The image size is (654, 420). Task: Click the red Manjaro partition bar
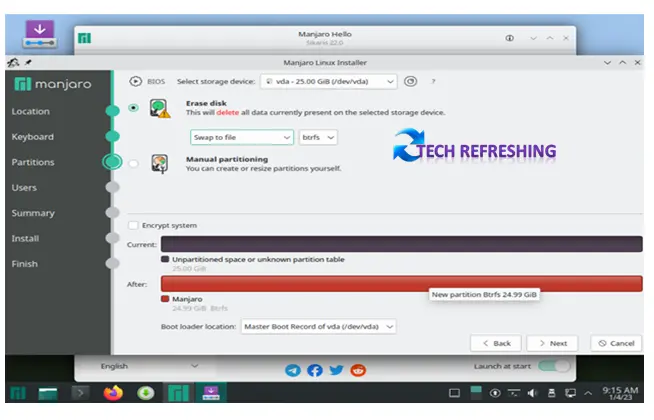398,284
